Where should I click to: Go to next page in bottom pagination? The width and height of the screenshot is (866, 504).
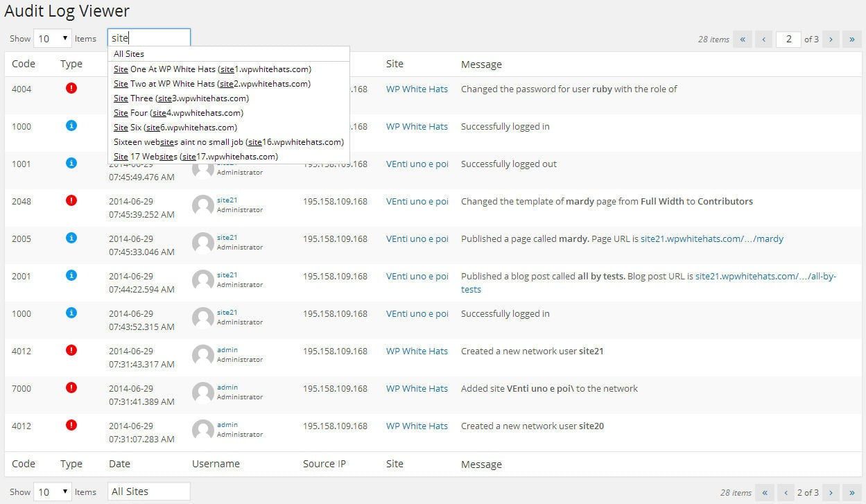tap(831, 492)
